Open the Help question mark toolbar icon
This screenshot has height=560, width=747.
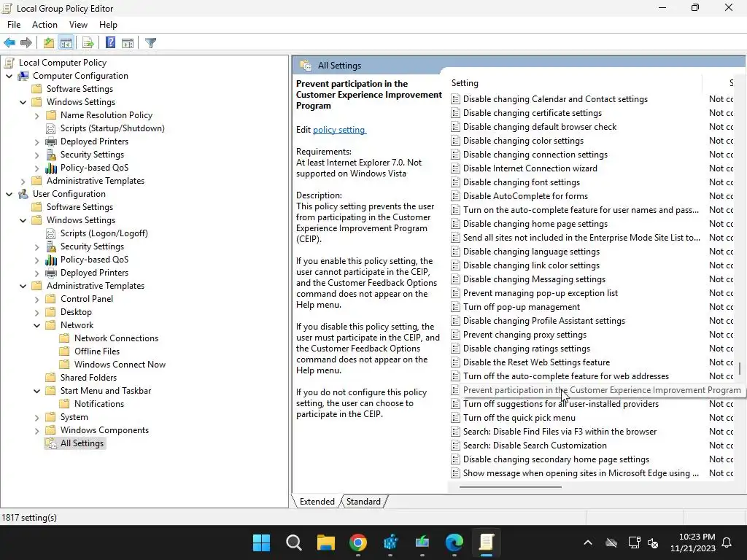click(x=111, y=43)
